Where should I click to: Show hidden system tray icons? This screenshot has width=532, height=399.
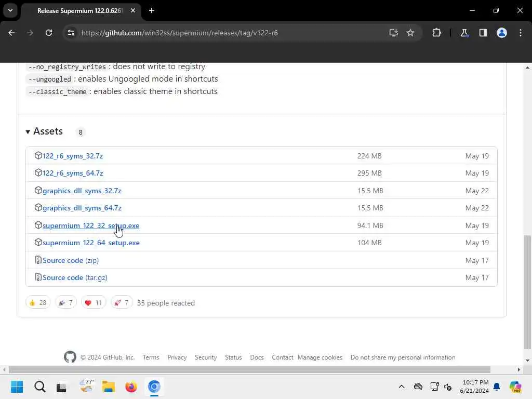click(x=402, y=387)
